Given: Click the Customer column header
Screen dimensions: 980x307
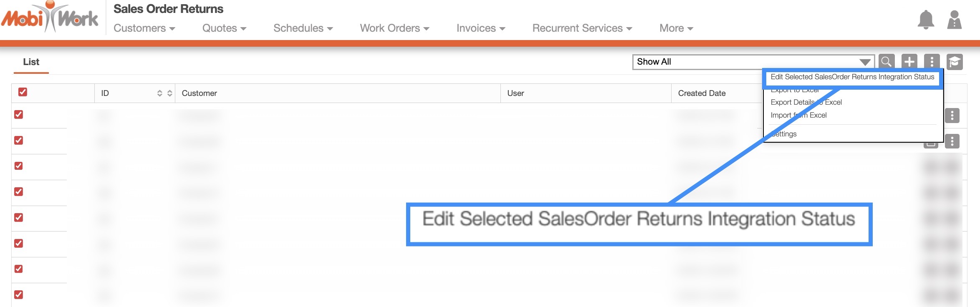Looking at the screenshot, I should click(x=200, y=93).
